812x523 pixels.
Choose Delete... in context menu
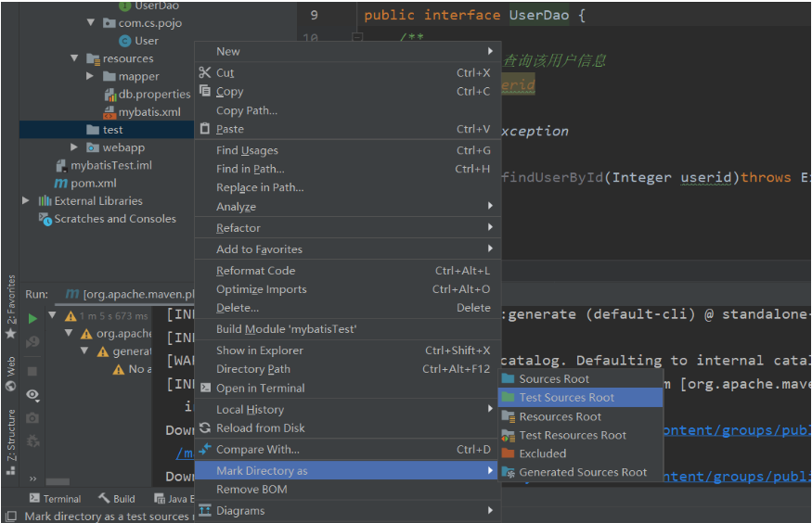click(x=348, y=307)
